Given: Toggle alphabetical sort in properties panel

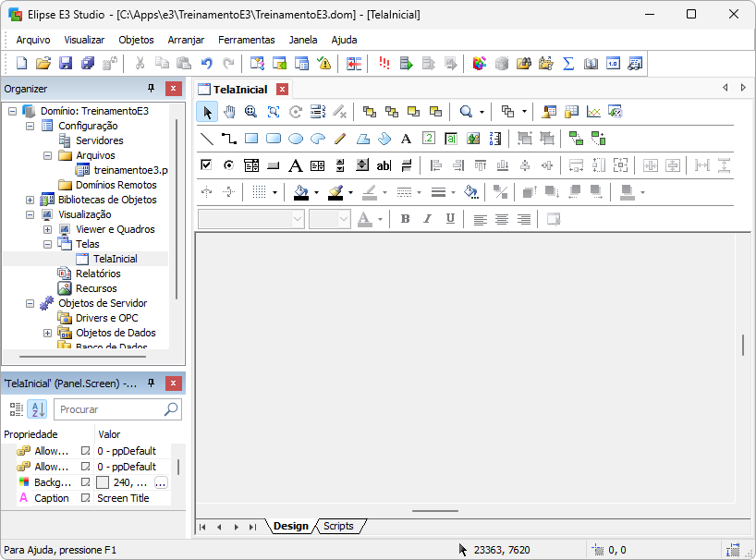Looking at the screenshot, I should 37,409.
